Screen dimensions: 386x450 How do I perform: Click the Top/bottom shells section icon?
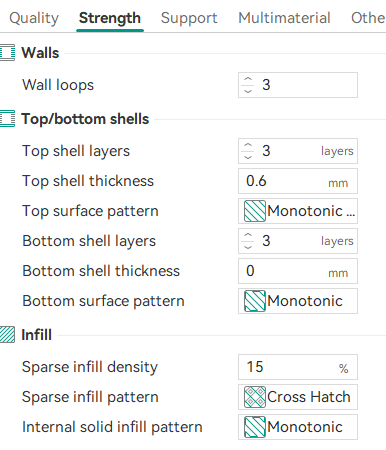tap(7, 119)
